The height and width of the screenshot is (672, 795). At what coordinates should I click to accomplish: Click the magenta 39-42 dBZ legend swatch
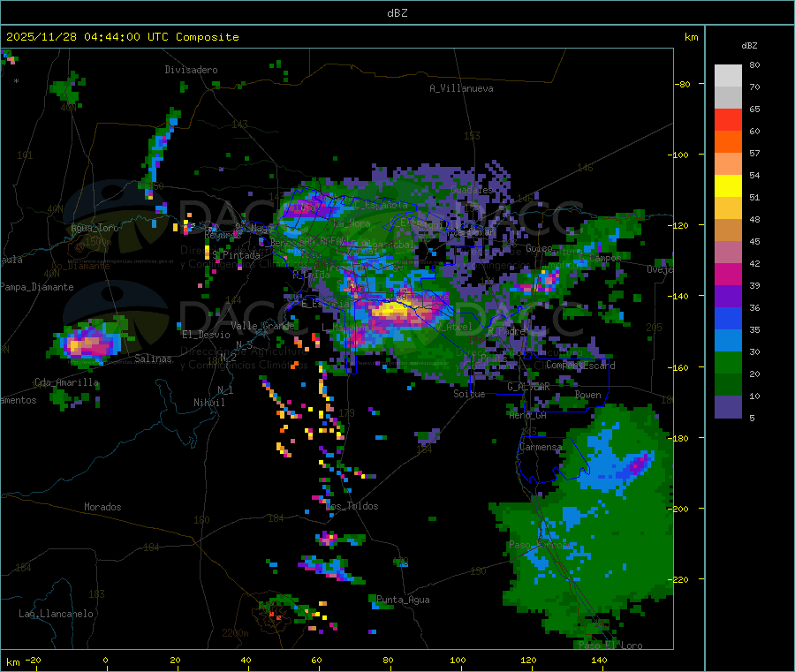(728, 274)
